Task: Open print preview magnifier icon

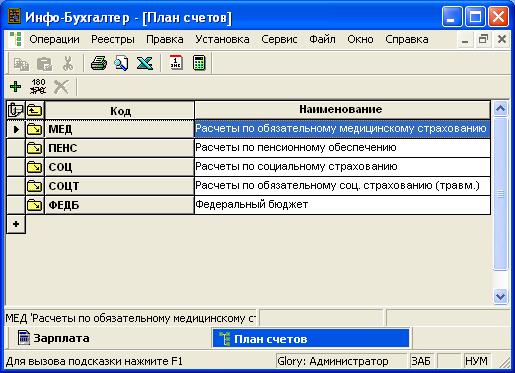Action: point(121,63)
